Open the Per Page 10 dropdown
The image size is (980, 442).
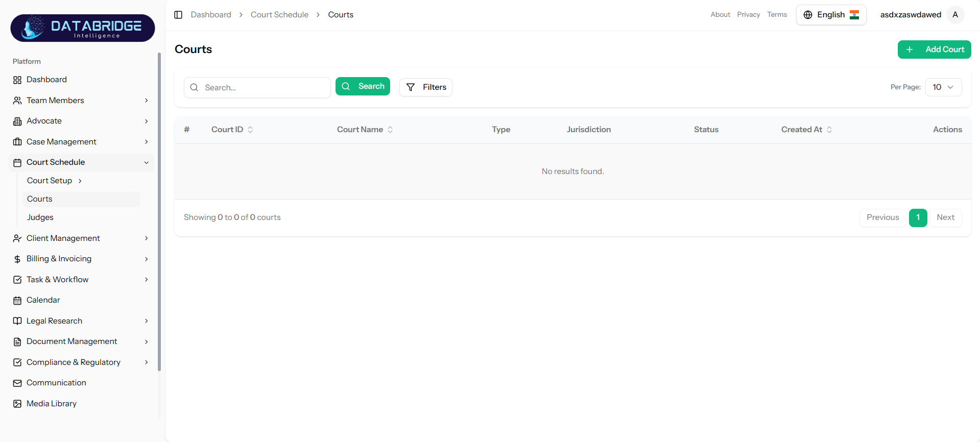pos(943,87)
